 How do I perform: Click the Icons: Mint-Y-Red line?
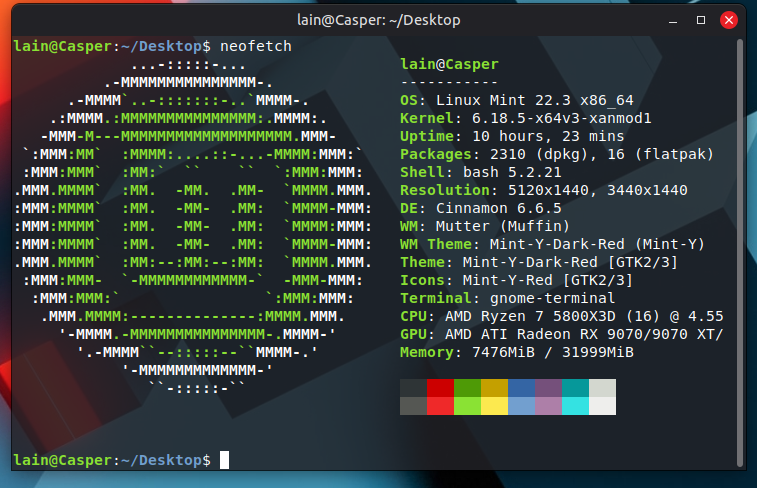516,280
